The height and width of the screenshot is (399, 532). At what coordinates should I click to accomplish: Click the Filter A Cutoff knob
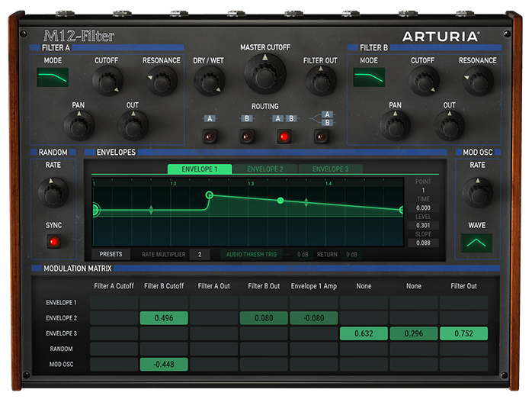[x=107, y=81]
